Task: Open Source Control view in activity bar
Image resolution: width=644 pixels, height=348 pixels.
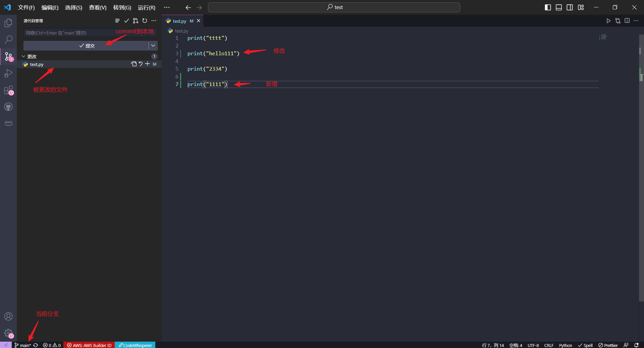Action: [8, 56]
